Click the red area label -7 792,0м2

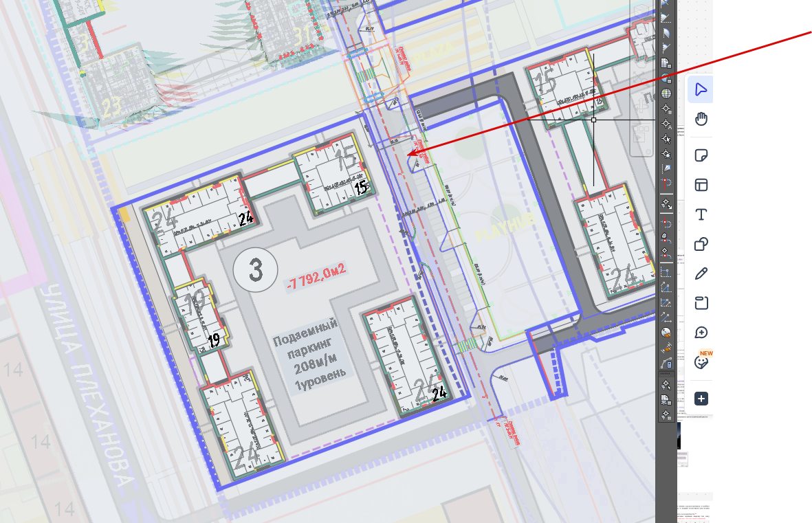point(316,277)
